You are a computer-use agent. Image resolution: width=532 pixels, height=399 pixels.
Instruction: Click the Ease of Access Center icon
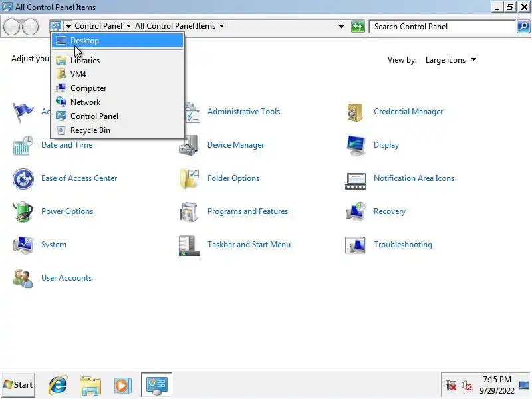tap(23, 178)
